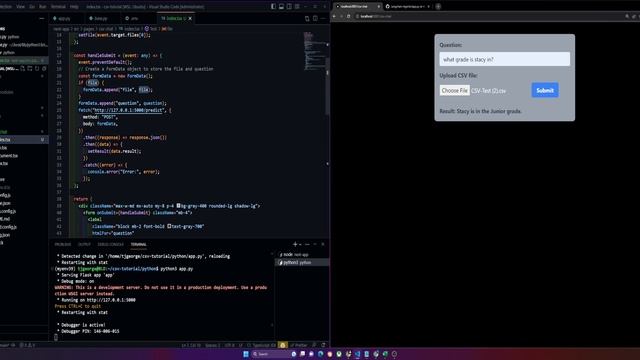Go back in the browser

[x=334, y=16]
